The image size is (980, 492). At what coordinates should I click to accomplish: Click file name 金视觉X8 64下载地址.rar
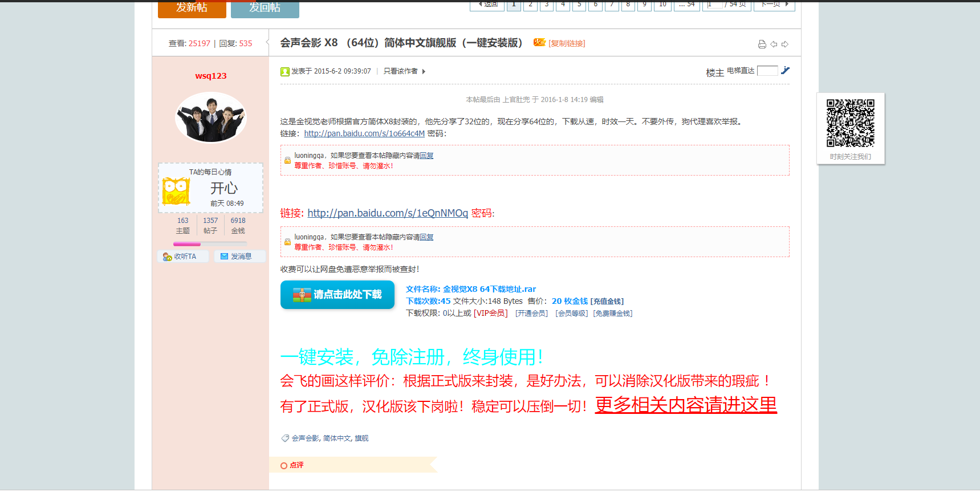[x=490, y=289]
